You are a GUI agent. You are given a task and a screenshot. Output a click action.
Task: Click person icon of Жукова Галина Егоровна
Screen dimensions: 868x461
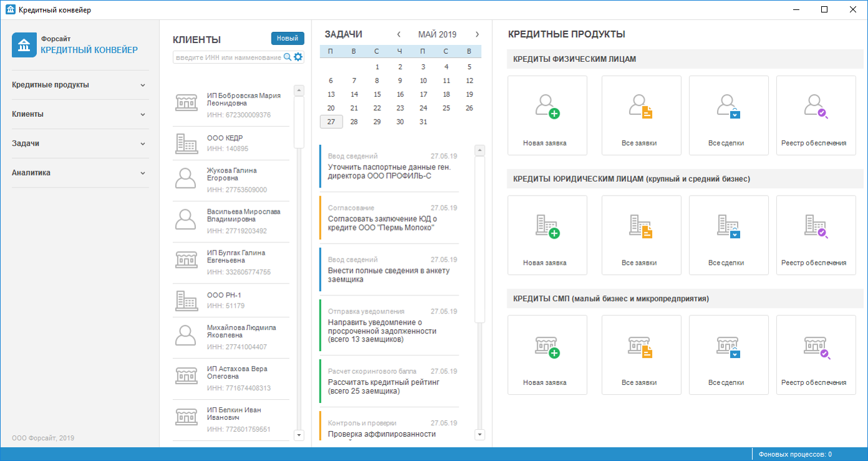point(186,178)
